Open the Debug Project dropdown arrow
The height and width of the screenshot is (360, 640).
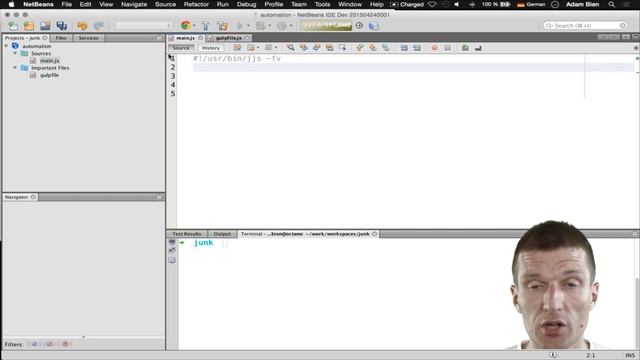(x=269, y=26)
